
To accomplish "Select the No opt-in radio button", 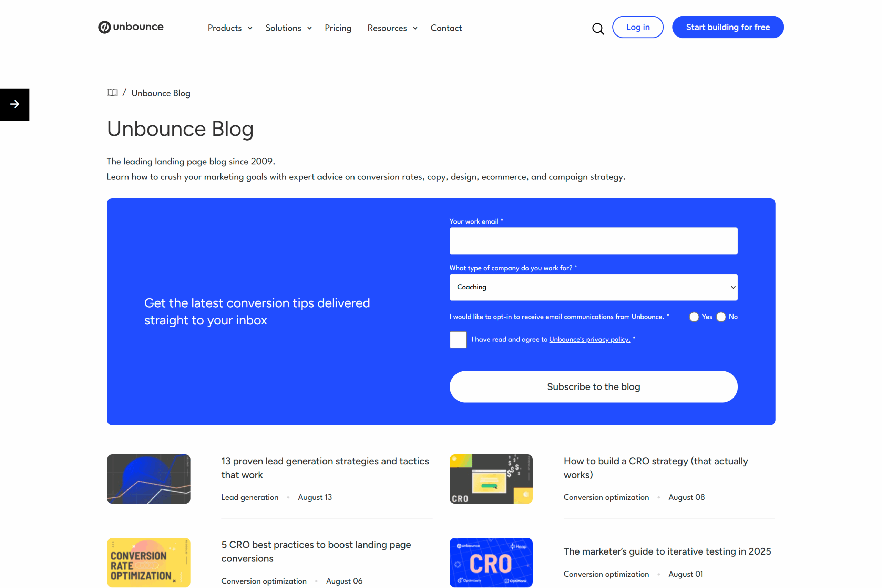I will click(x=720, y=317).
